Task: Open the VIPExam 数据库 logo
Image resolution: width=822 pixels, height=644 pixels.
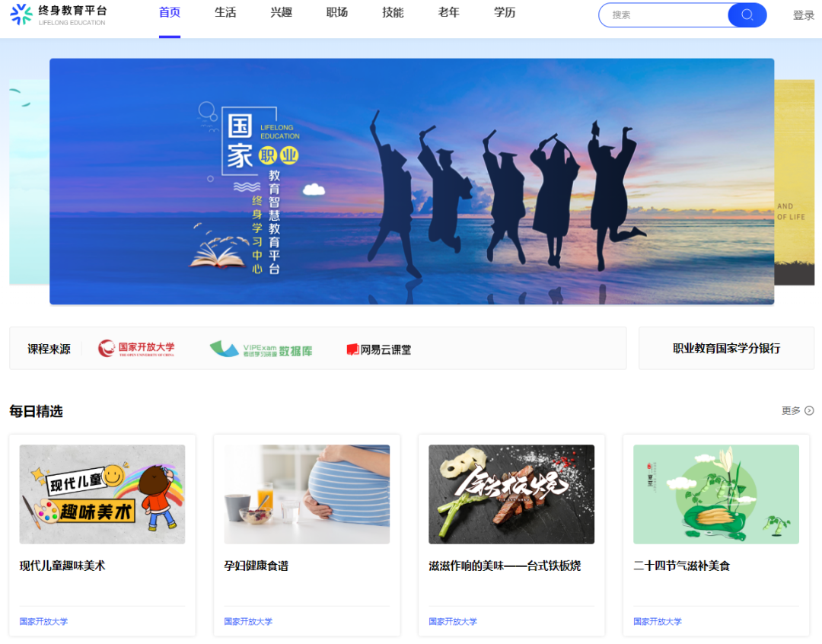Action: coord(261,349)
